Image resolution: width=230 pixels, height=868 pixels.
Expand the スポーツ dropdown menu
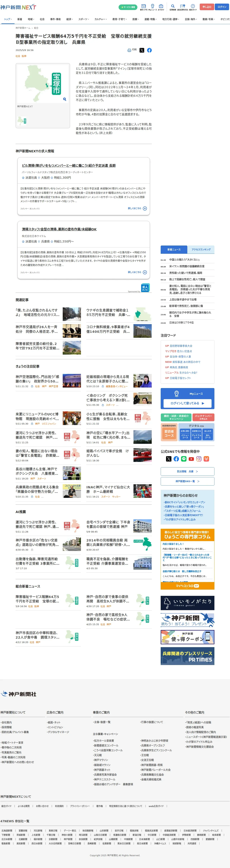pyautogui.click(x=84, y=19)
